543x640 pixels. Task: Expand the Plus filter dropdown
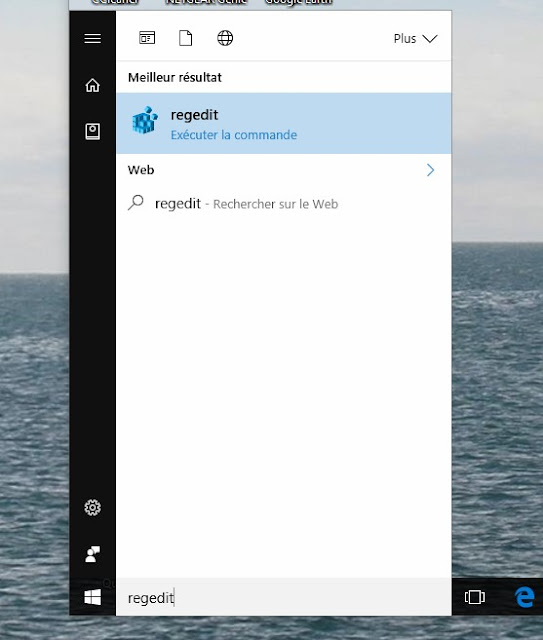pos(415,38)
